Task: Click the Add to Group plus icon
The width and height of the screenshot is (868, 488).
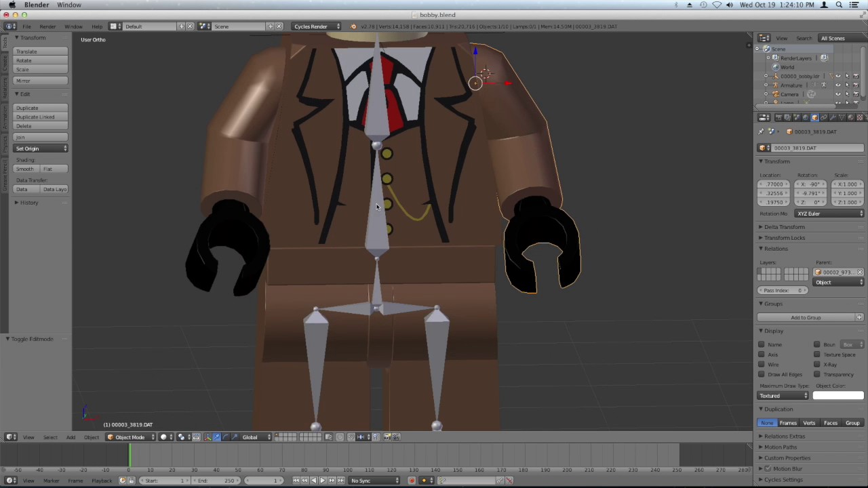Action: (x=859, y=317)
